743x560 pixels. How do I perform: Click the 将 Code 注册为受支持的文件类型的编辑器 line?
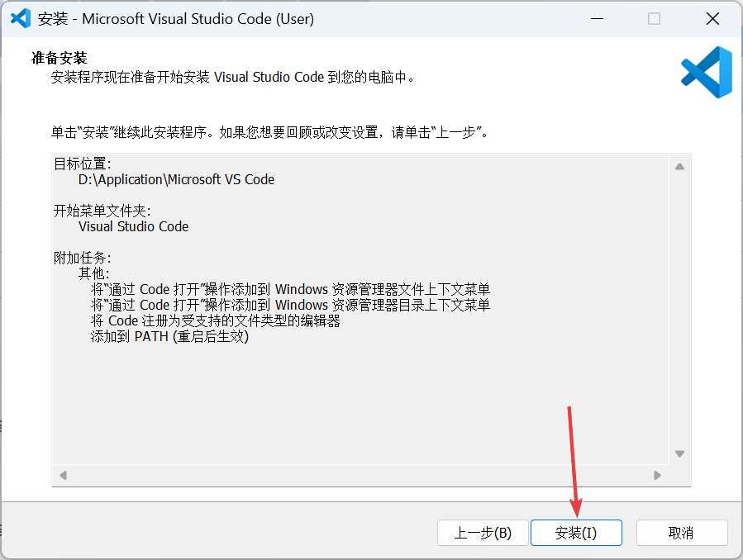[215, 320]
